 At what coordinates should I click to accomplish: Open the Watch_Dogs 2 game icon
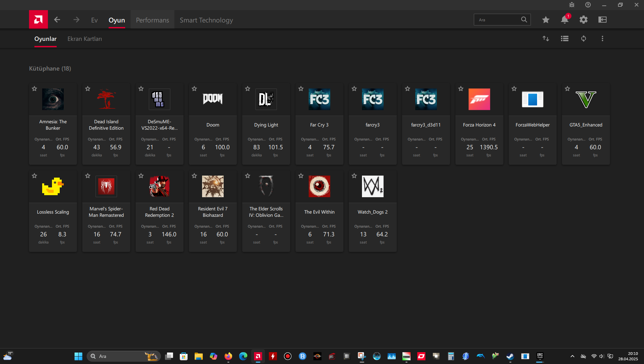click(373, 186)
